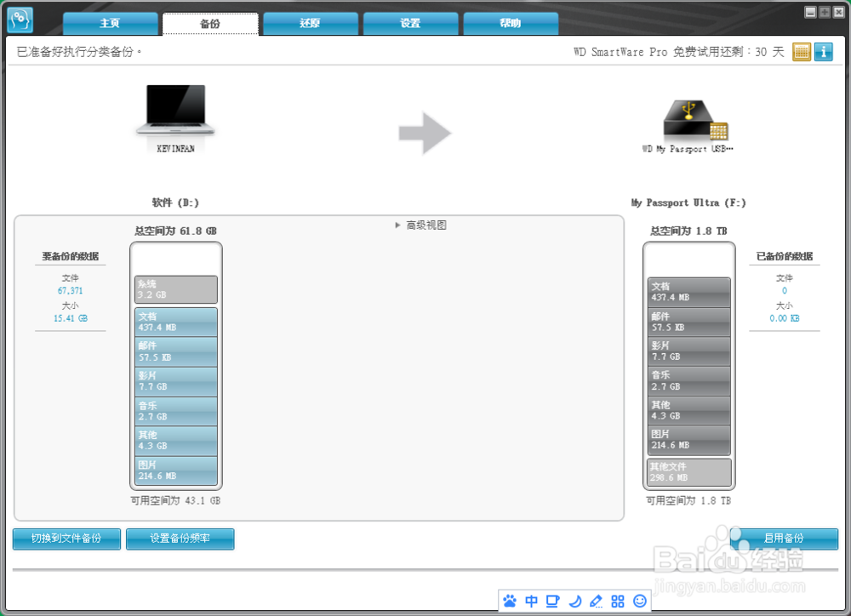The height and width of the screenshot is (616, 851).
Task: Click the punctuation mode icon in IME toolbar
Action: (x=553, y=601)
